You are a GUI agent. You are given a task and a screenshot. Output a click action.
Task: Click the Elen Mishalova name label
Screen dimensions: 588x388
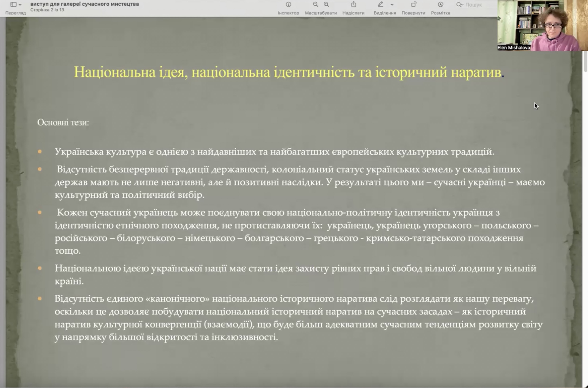pos(513,48)
